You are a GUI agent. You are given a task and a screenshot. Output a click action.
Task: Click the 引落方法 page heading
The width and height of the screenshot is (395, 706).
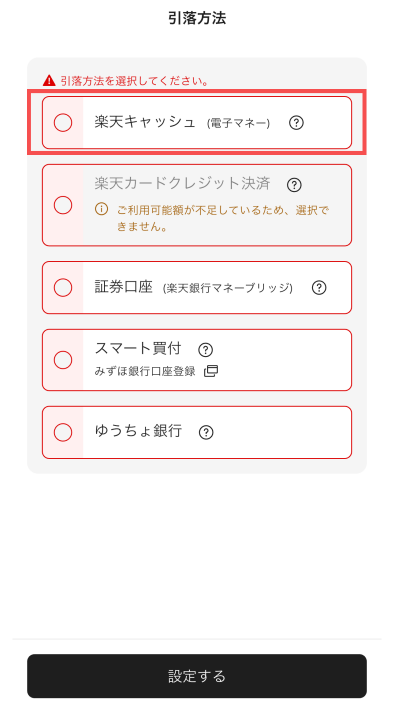pyautogui.click(x=197, y=18)
